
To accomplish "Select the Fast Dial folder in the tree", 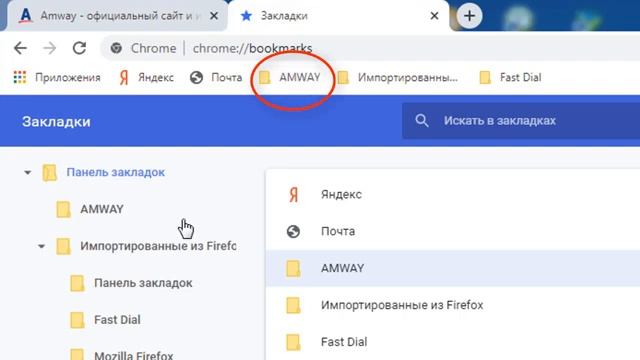I will point(117,320).
